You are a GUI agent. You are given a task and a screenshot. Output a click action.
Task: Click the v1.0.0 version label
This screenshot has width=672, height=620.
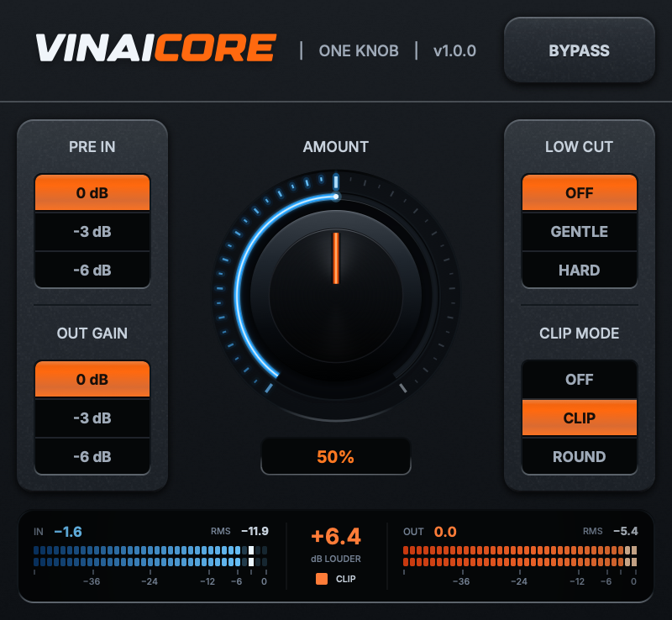454,51
